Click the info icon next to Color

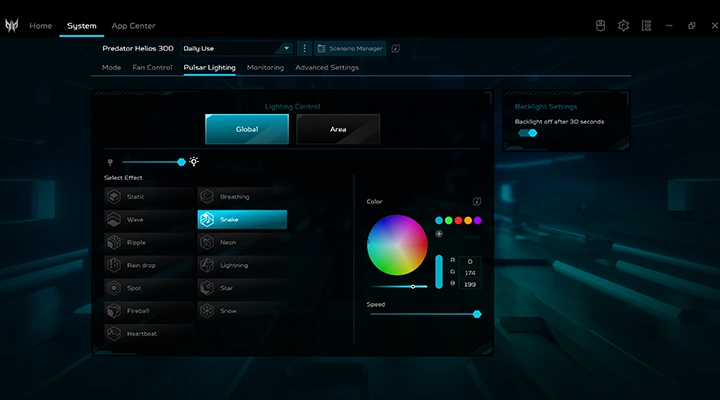point(477,201)
